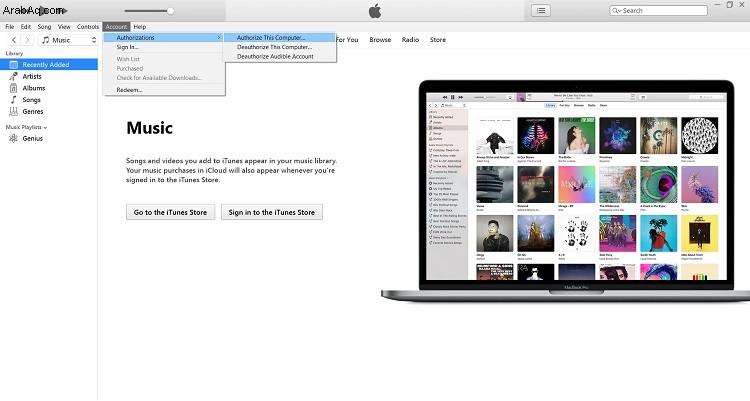Screen dimensions: 750x401
Task: Adjust the volume slider knob
Action: (170, 11)
